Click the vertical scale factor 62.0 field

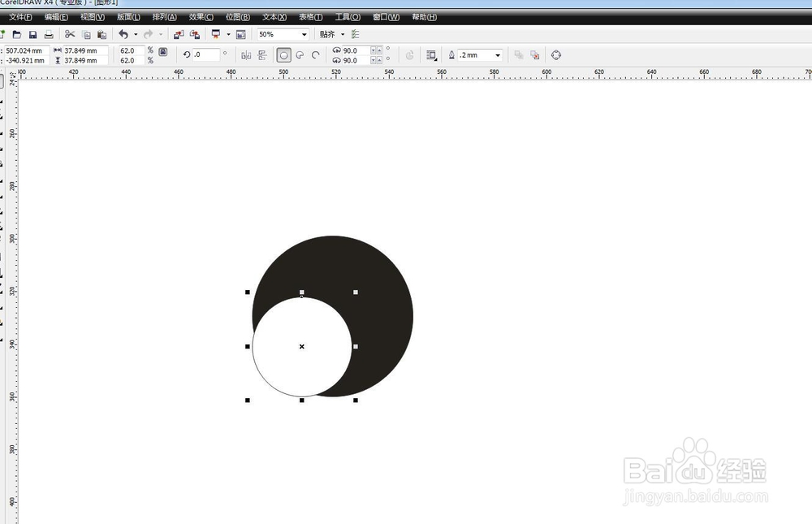132,61
